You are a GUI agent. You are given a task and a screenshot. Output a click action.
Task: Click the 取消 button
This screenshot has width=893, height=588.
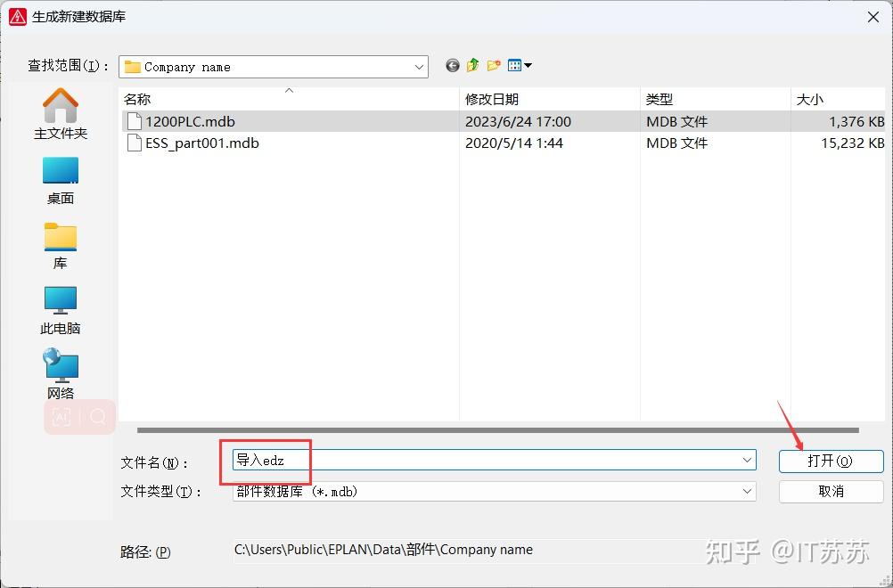click(x=830, y=491)
